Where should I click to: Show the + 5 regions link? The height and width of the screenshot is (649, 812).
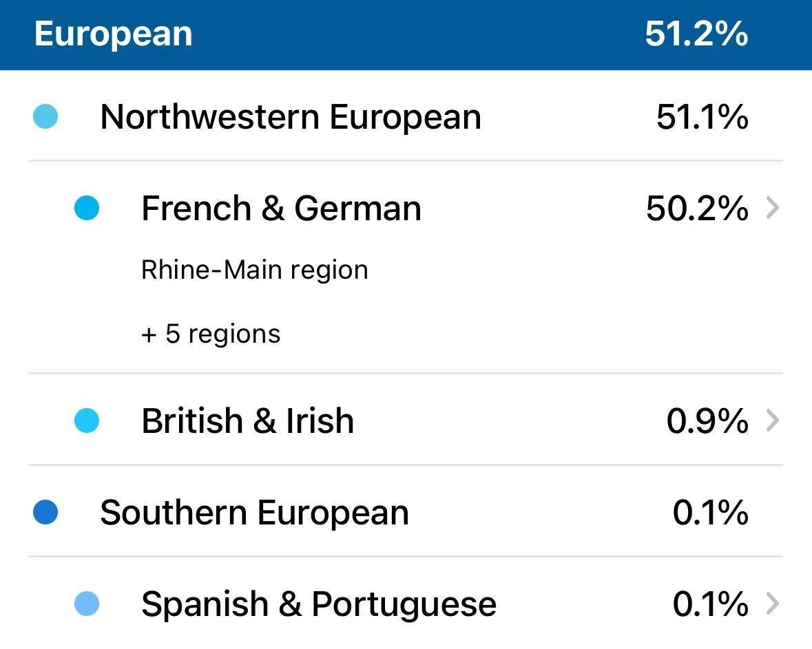tap(211, 334)
